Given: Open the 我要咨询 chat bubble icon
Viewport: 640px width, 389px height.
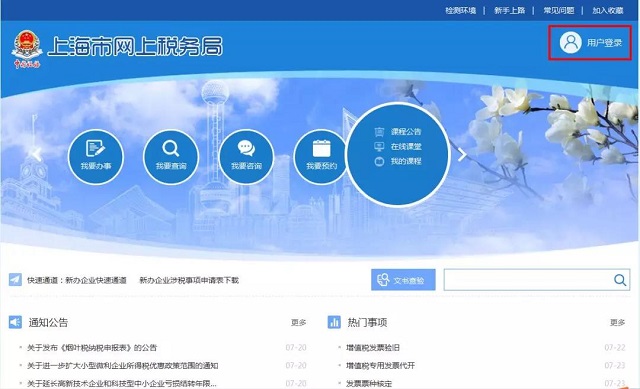Looking at the screenshot, I should point(246,157).
